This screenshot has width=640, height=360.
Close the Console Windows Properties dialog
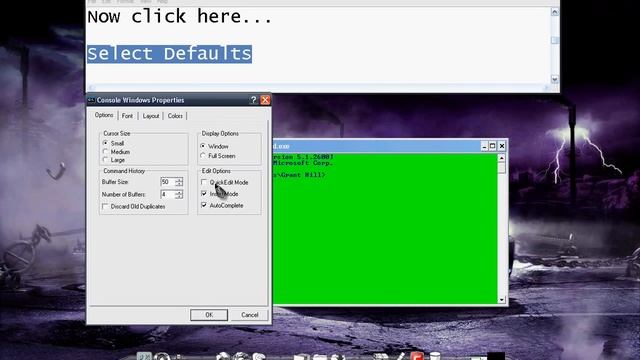point(265,100)
